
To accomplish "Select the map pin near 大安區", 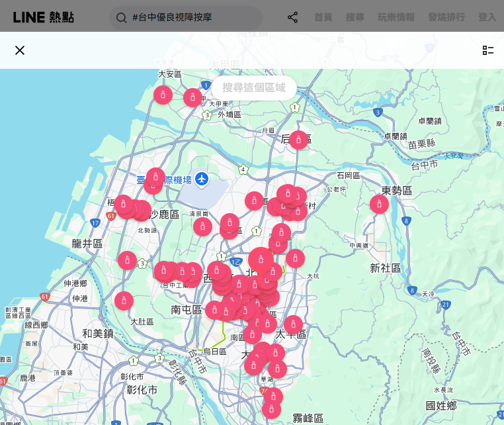I will 163,95.
